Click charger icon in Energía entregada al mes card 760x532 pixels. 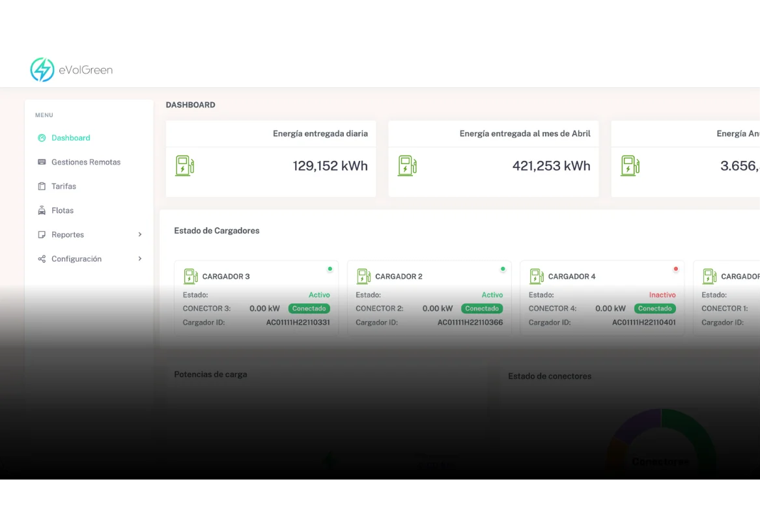click(x=407, y=165)
